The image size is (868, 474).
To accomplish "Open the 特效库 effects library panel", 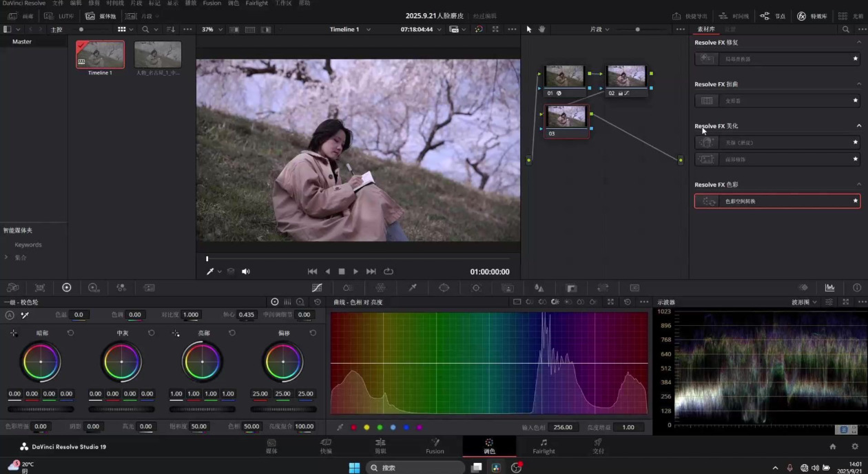I will (x=812, y=16).
